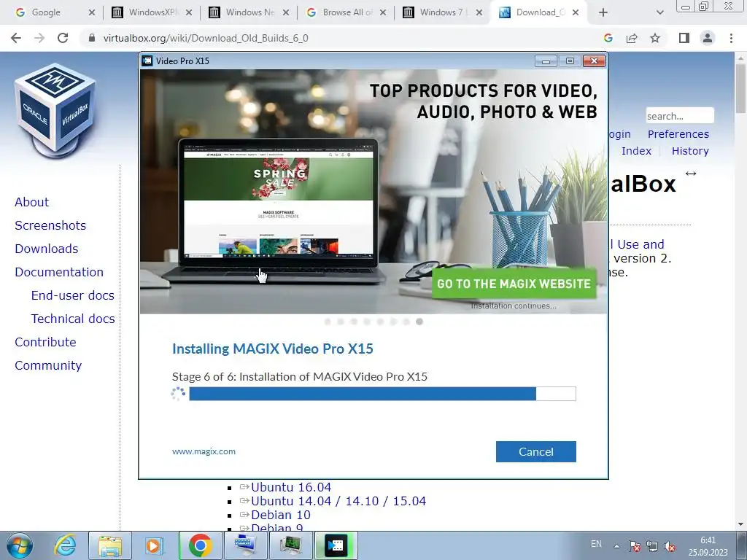Open a new browser tab
The image size is (747, 560).
pyautogui.click(x=603, y=12)
